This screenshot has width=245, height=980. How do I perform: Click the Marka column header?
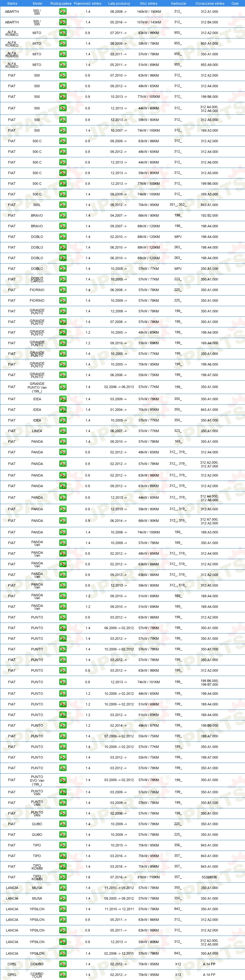click(x=12, y=3)
